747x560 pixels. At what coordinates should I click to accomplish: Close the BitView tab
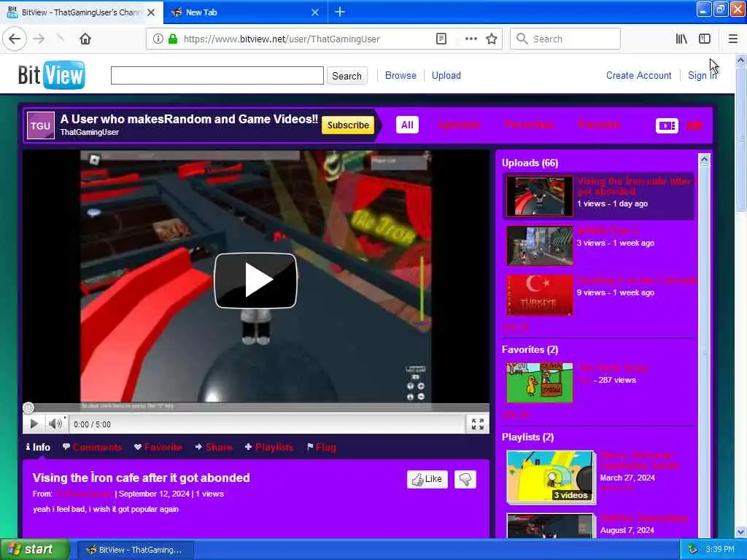pos(150,12)
